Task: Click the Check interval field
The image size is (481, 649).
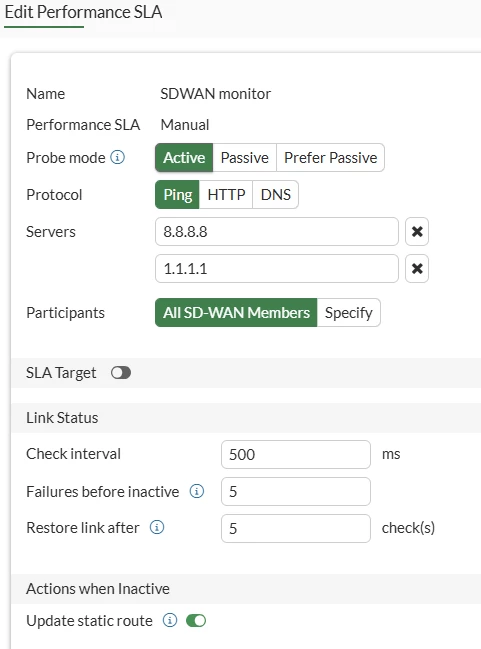Action: click(x=296, y=454)
